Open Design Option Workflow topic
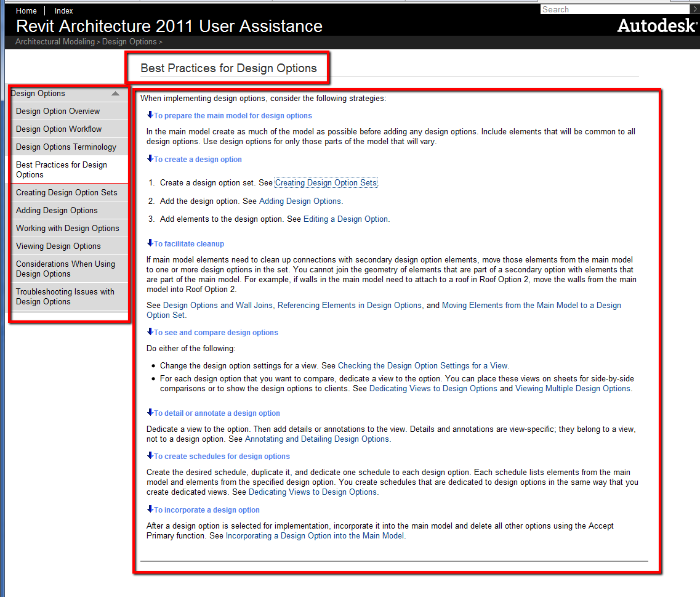This screenshot has width=700, height=597. (69, 129)
